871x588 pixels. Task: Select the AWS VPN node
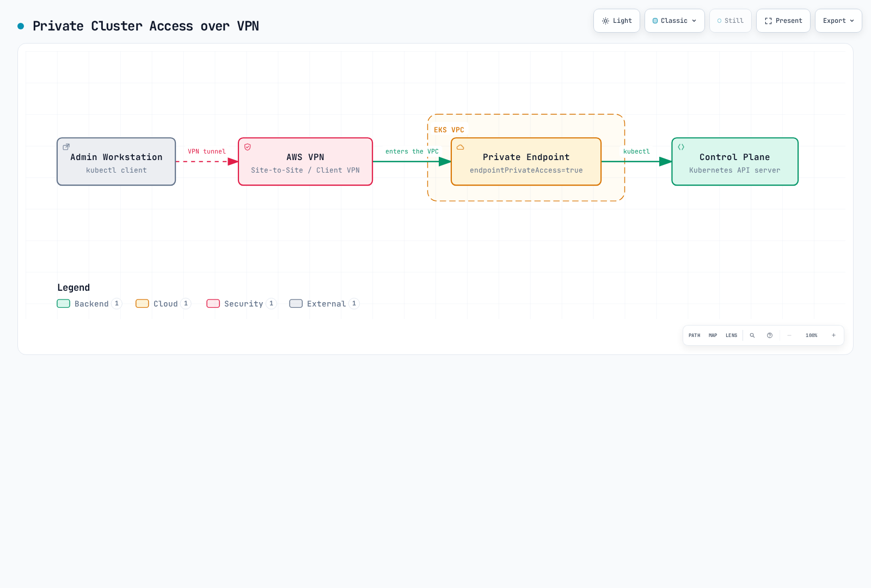(305, 162)
